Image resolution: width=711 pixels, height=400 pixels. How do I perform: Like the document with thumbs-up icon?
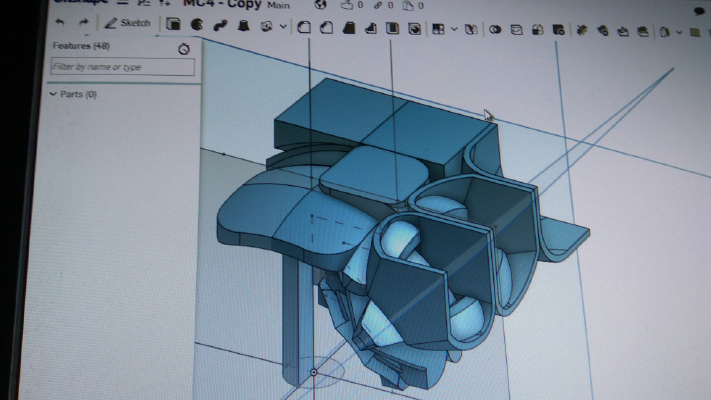(x=347, y=5)
